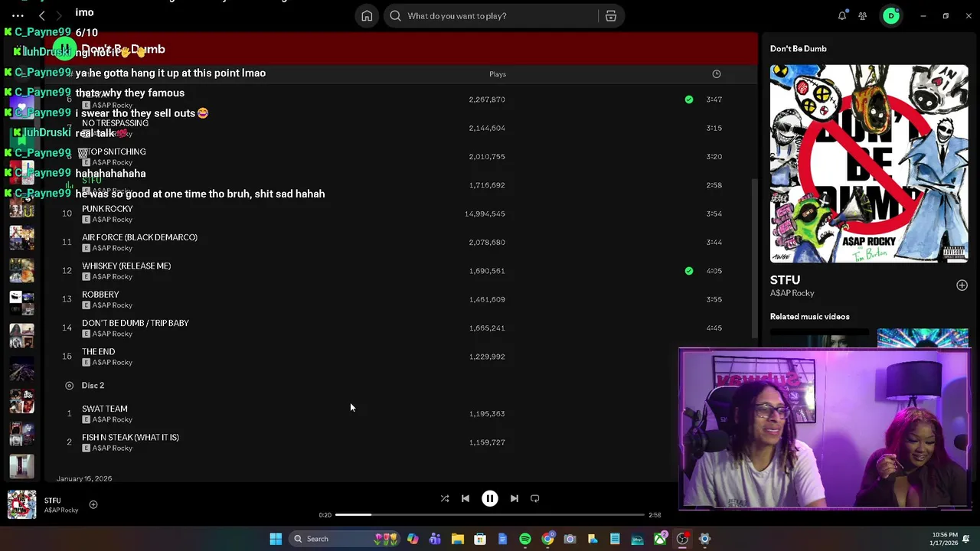Screen dimensions: 980x551
Task: Open A$AP Rocky link under PUNK ROCKY
Action: [x=112, y=220]
